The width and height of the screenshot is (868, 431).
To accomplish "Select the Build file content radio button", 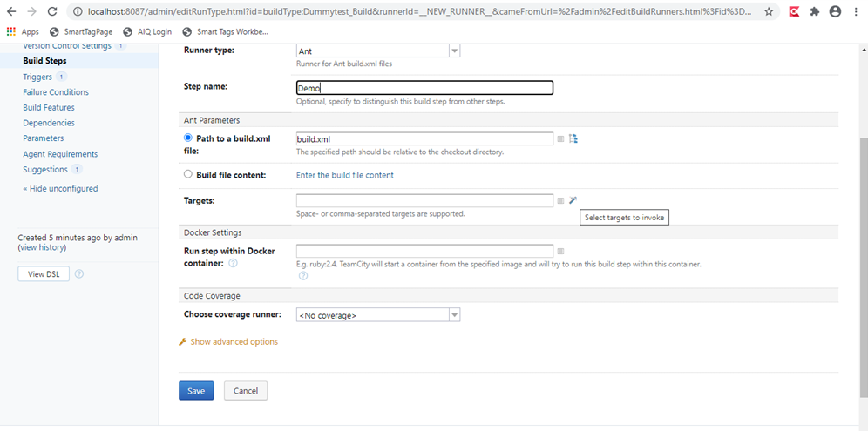I will [187, 174].
